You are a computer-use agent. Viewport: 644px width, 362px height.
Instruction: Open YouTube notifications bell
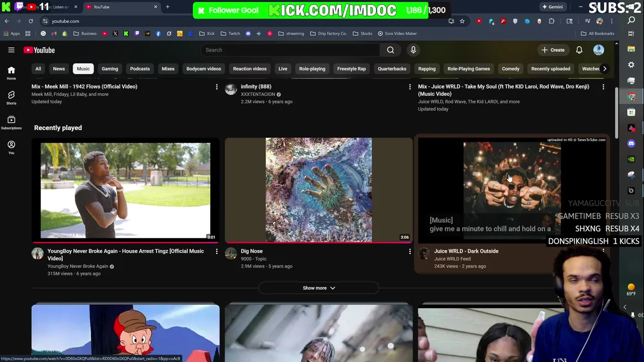(579, 50)
